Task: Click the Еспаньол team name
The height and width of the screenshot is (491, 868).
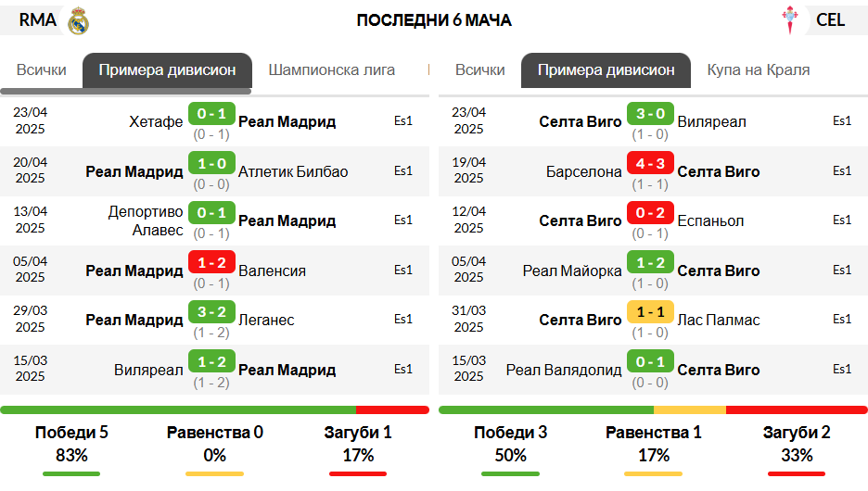Action: tap(710, 221)
